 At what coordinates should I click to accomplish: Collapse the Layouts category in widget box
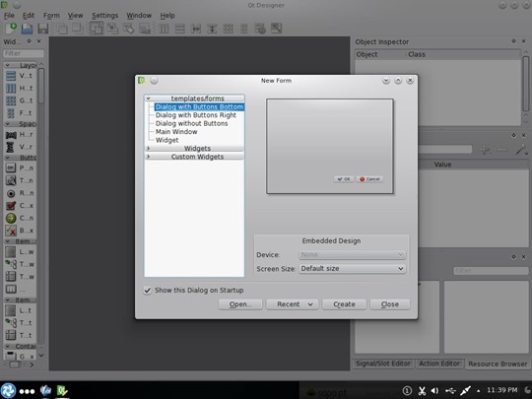[x=8, y=65]
